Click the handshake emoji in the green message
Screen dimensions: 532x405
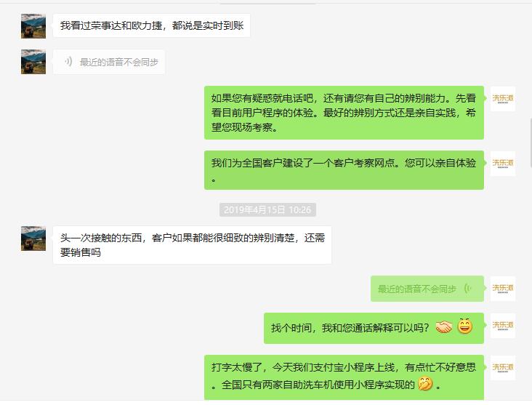444,327
